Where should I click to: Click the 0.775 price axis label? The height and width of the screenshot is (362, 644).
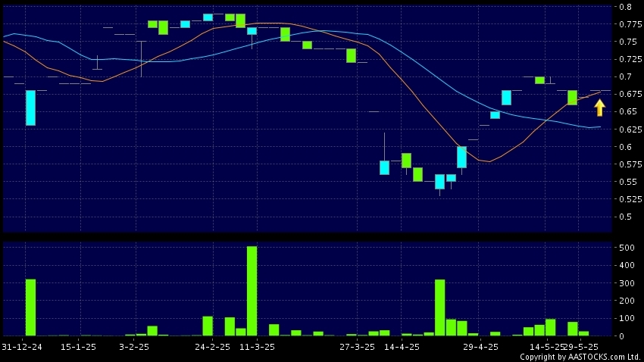pyautogui.click(x=630, y=24)
